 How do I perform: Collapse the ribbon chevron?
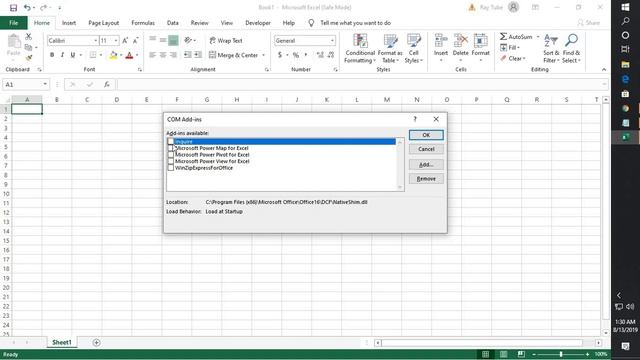pyautogui.click(x=604, y=70)
